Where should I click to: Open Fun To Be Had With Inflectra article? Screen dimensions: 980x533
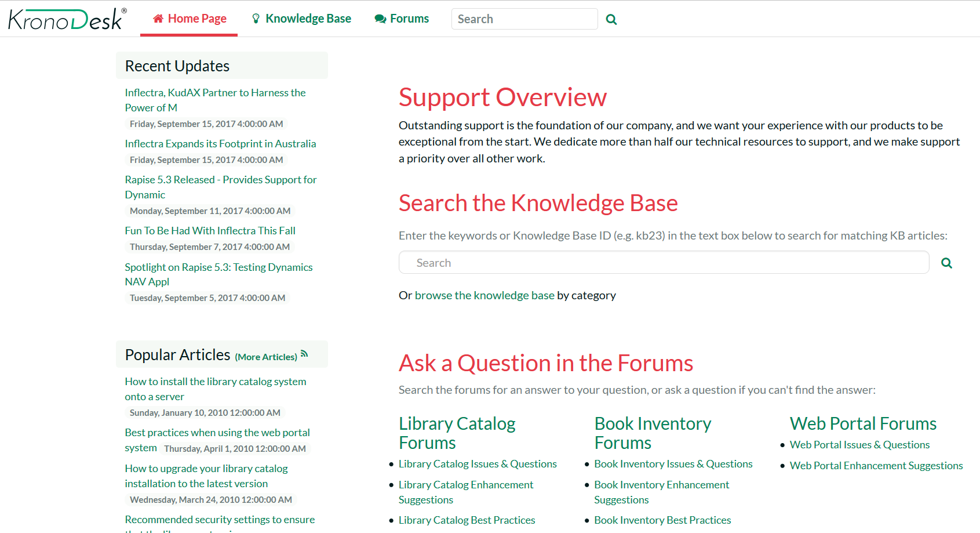point(210,231)
